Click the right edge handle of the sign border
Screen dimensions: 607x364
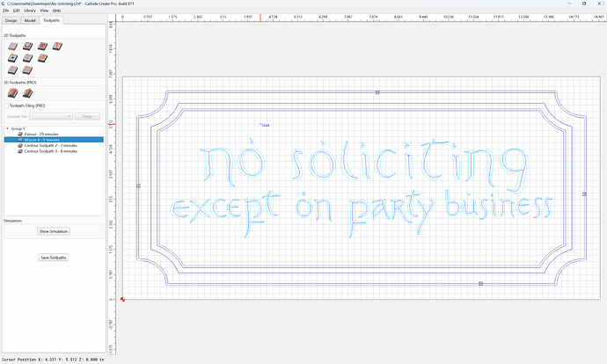pos(584,194)
